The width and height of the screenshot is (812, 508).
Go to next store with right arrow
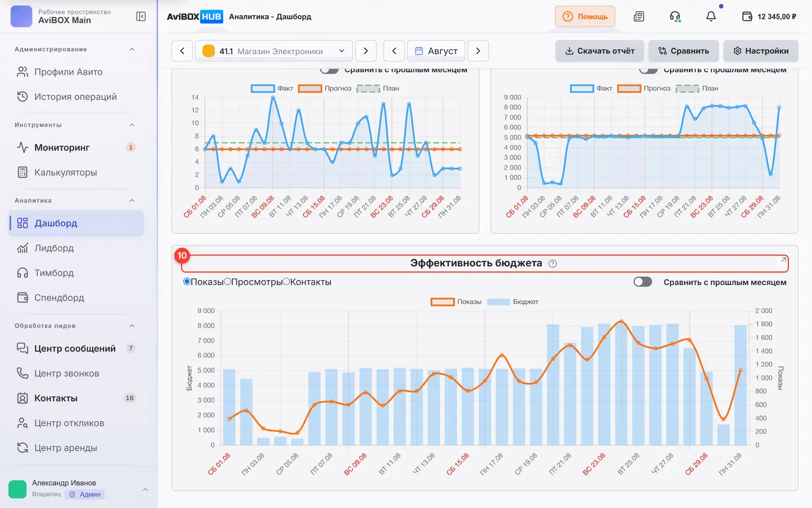(x=366, y=51)
